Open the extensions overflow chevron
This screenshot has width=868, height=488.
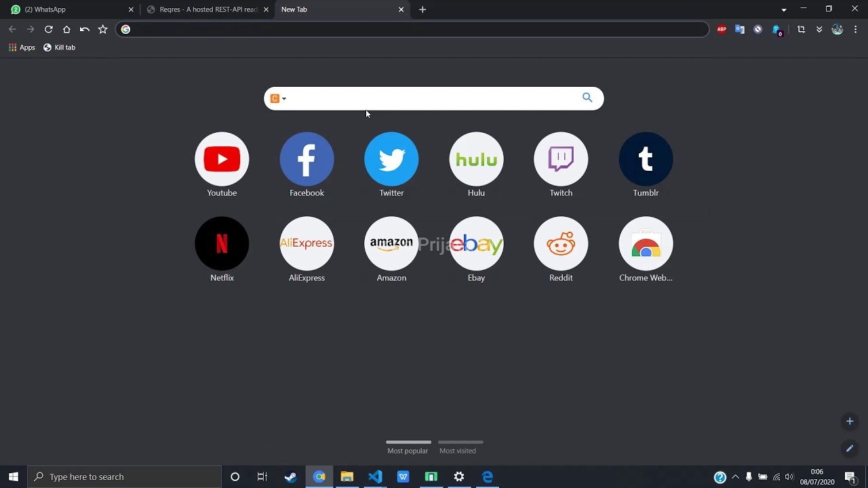[819, 29]
